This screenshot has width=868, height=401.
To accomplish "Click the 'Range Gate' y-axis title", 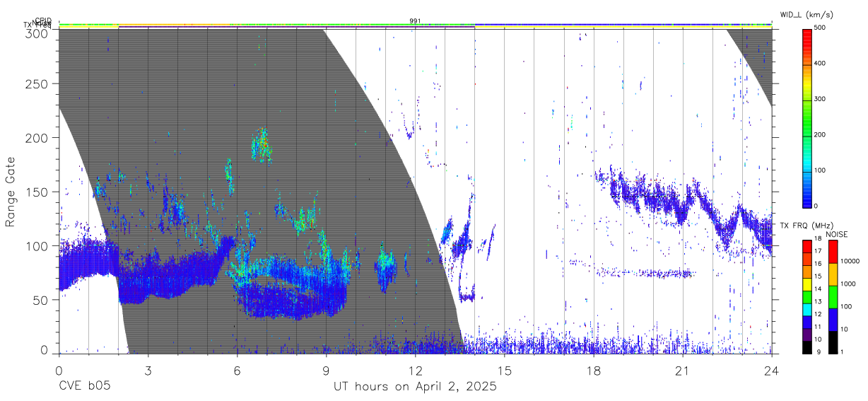I will click(x=11, y=192).
